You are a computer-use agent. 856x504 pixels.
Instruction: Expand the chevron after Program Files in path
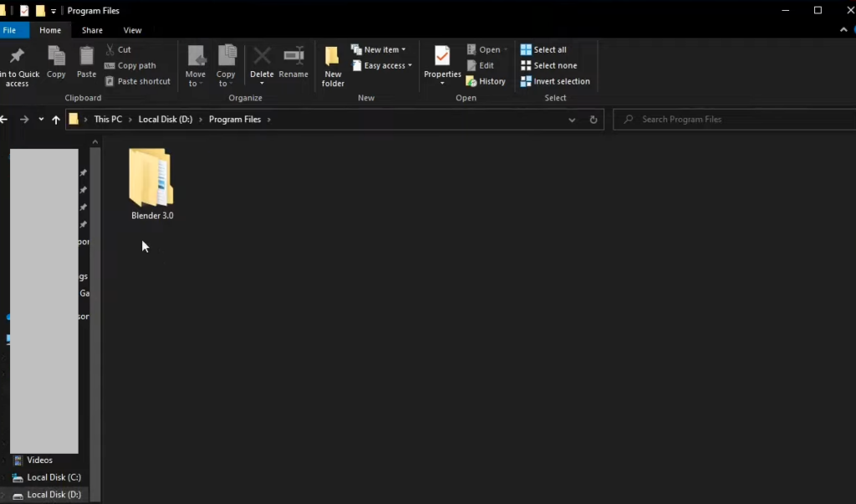point(268,120)
